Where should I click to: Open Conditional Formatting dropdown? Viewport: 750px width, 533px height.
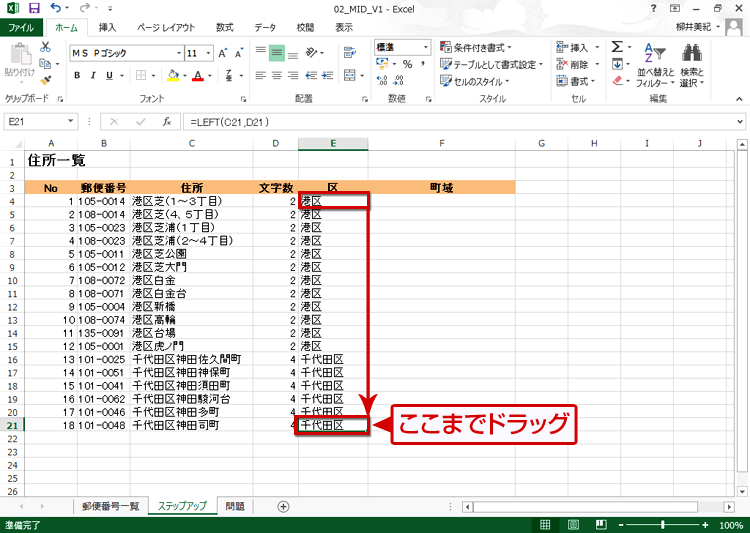click(x=475, y=47)
